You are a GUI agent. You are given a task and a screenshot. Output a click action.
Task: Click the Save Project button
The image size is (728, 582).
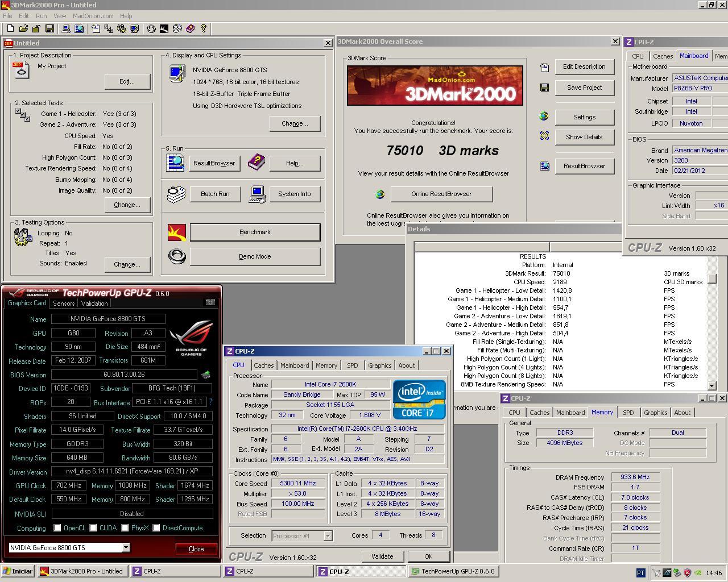click(x=584, y=88)
